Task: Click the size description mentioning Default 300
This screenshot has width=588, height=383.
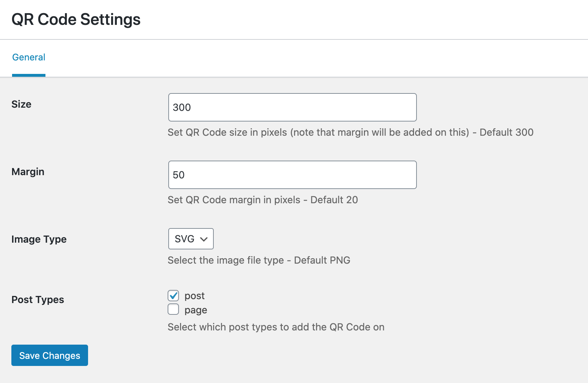Action: click(x=350, y=133)
